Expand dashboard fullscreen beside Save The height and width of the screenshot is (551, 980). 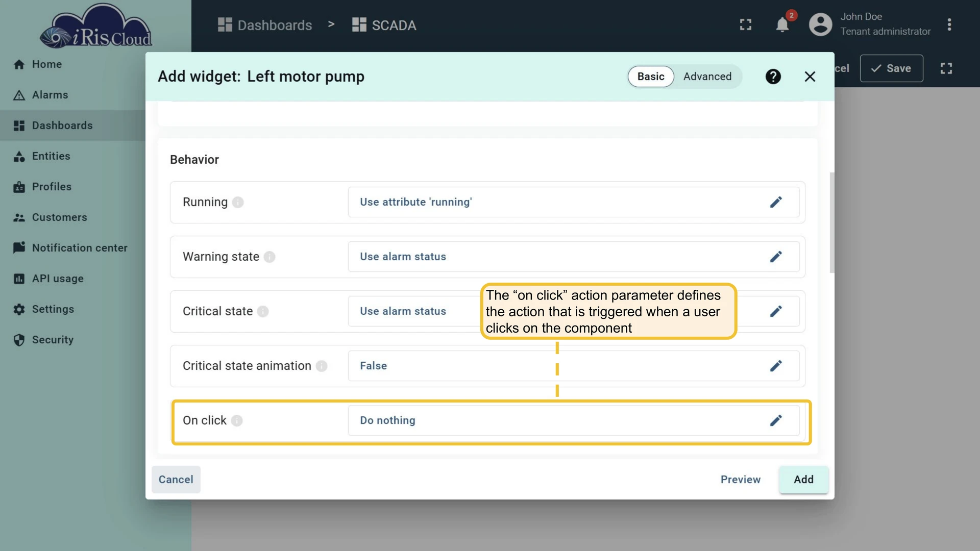[x=946, y=68]
